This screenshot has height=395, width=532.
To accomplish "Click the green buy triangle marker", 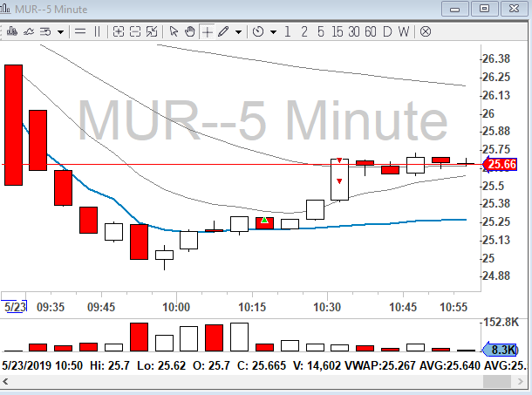I will tap(264, 221).
